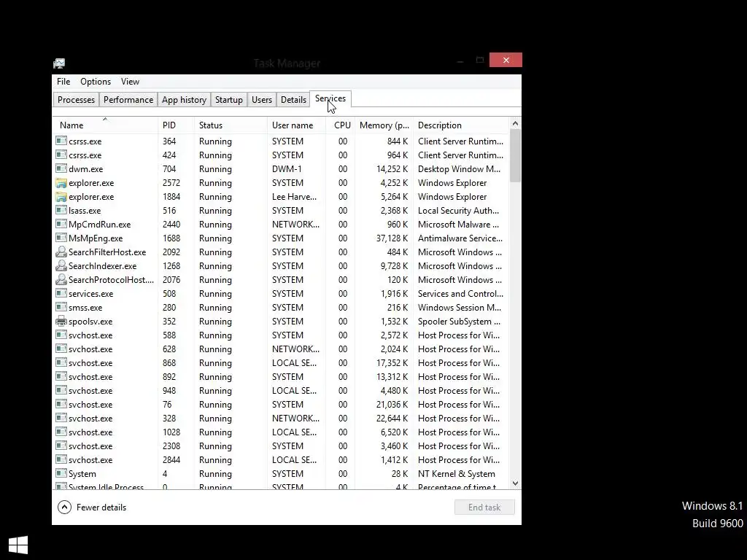The height and width of the screenshot is (560, 747).
Task: Select the services.exe process icon
Action: pos(61,293)
